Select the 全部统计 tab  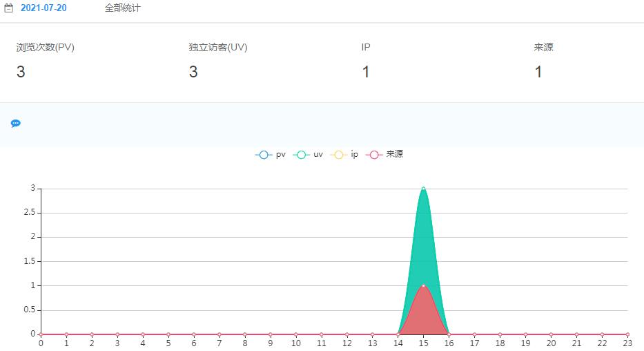[122, 8]
